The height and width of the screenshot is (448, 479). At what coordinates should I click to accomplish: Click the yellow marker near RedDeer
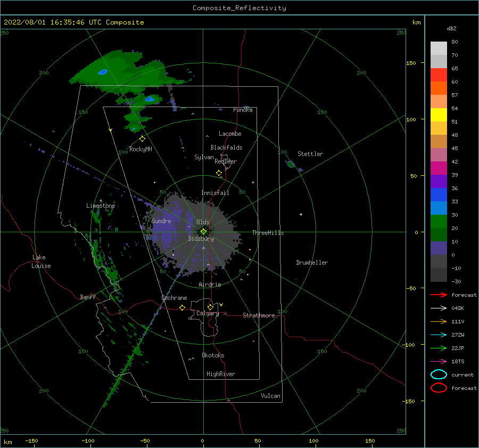coord(219,173)
